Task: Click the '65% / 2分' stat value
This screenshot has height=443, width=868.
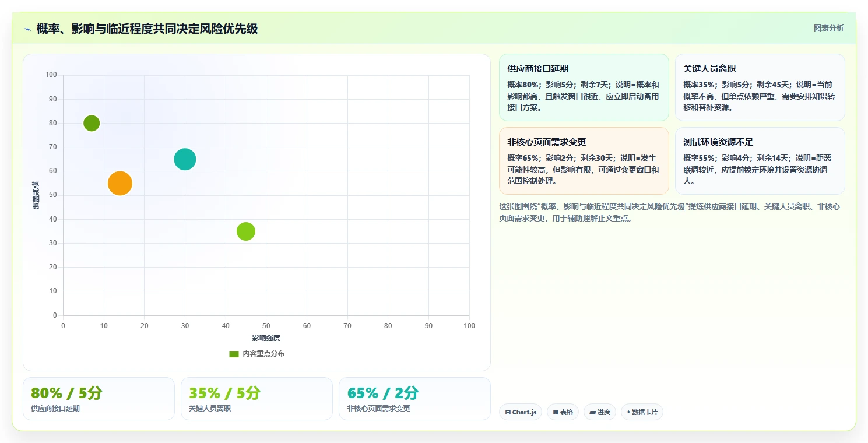Action: (382, 393)
